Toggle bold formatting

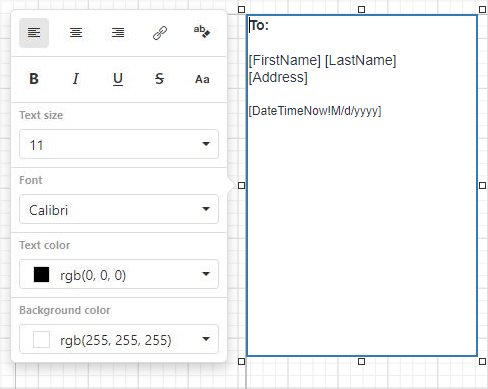pyautogui.click(x=34, y=79)
